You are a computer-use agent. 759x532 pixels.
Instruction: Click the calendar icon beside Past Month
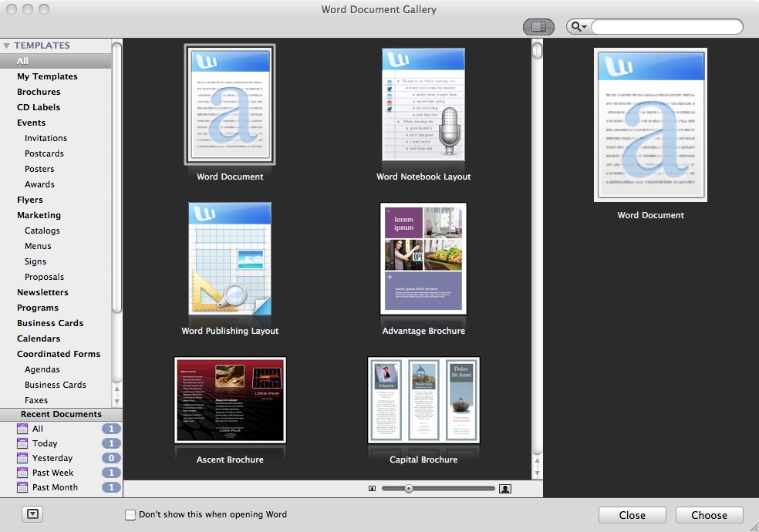click(22, 487)
